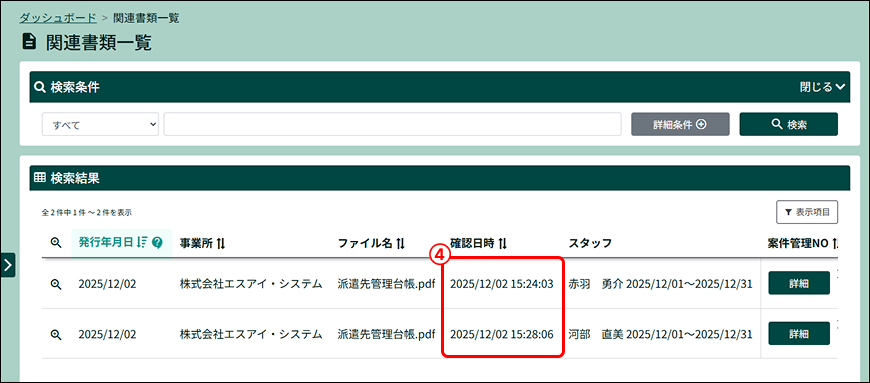Sort by 確認日時 column
The image size is (870, 383).
point(479,243)
